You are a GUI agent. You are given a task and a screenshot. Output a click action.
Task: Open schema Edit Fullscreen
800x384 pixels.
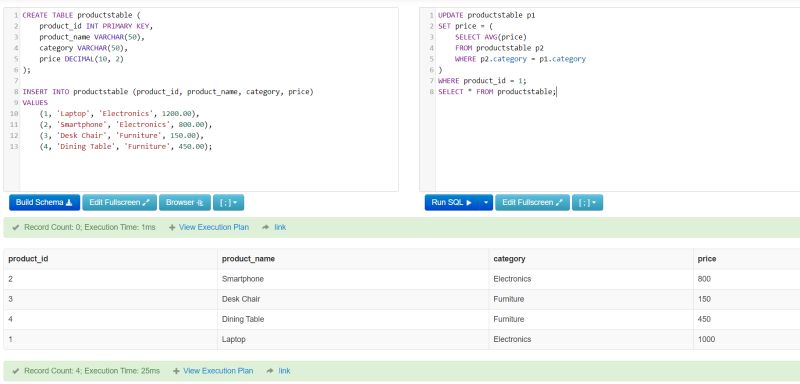coord(119,202)
